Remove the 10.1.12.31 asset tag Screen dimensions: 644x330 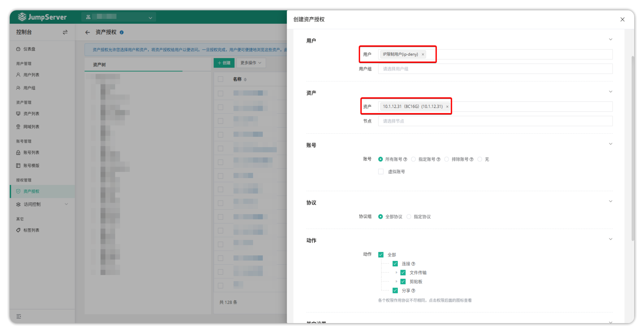click(x=447, y=107)
